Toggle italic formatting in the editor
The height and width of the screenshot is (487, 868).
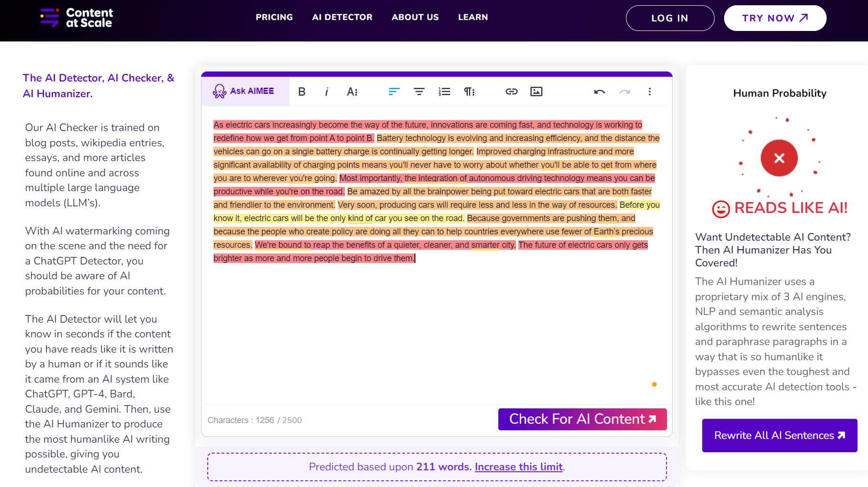coord(326,91)
